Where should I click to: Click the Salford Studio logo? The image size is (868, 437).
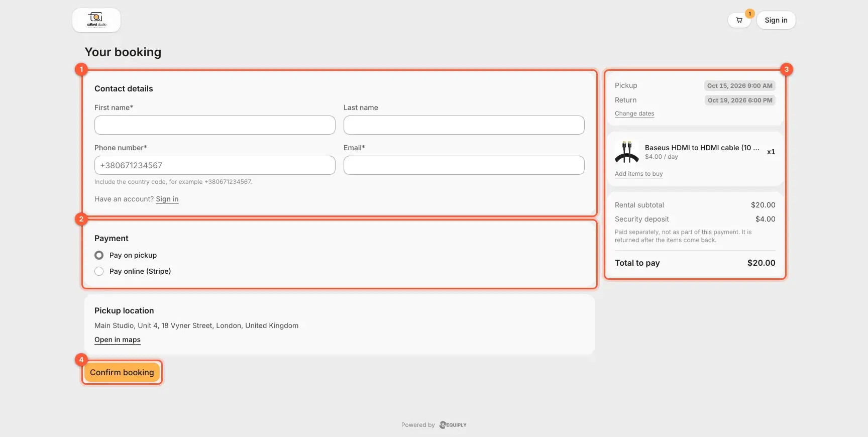click(x=96, y=20)
